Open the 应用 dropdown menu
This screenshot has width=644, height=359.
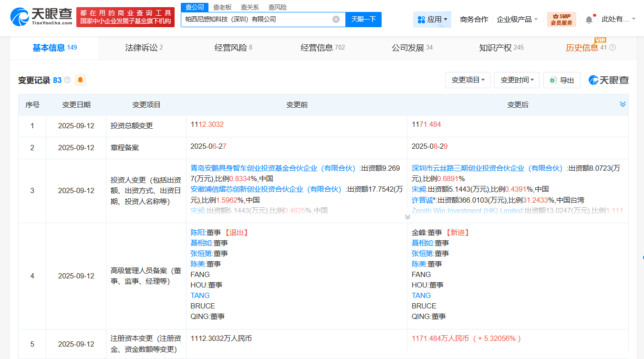tap(432, 20)
